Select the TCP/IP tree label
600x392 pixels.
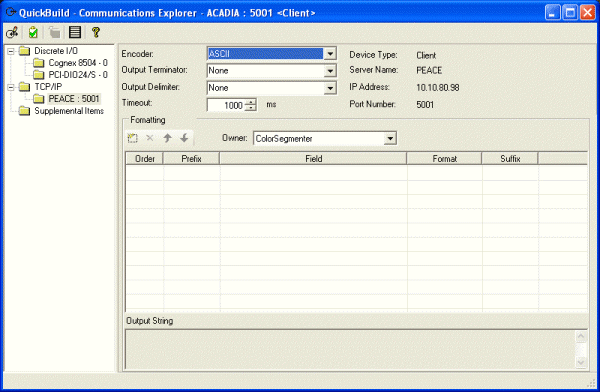pyautogui.click(x=48, y=87)
